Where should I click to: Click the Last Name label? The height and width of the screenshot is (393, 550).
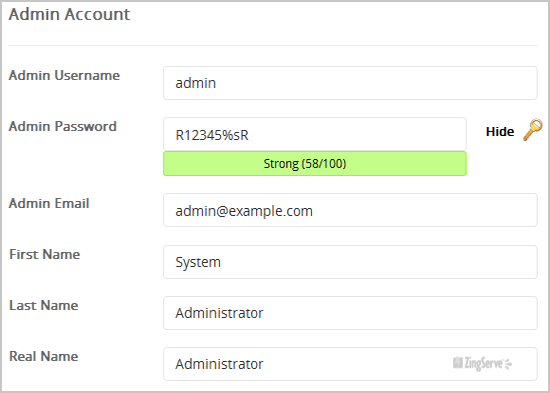[43, 305]
